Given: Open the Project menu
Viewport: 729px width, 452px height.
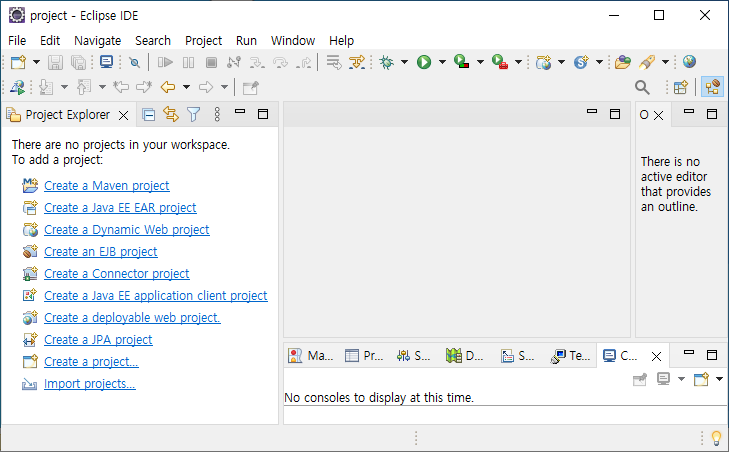Looking at the screenshot, I should [x=204, y=41].
